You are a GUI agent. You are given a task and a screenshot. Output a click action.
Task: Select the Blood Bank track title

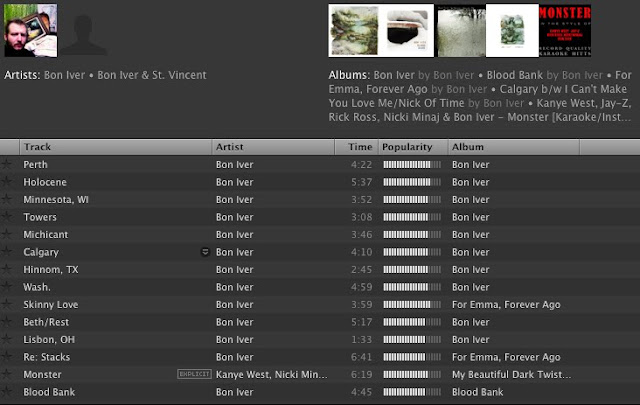[49, 392]
